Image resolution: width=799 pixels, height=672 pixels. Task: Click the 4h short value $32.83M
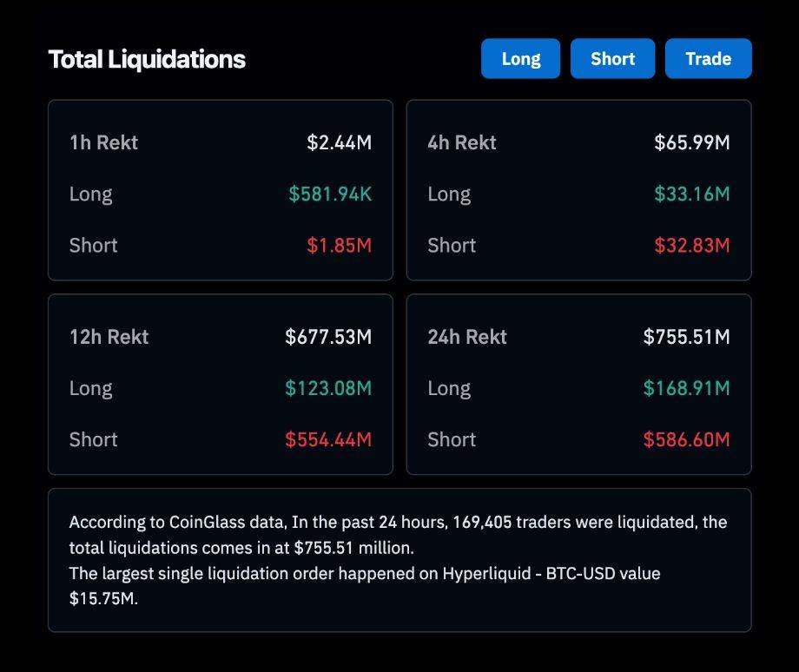point(692,245)
